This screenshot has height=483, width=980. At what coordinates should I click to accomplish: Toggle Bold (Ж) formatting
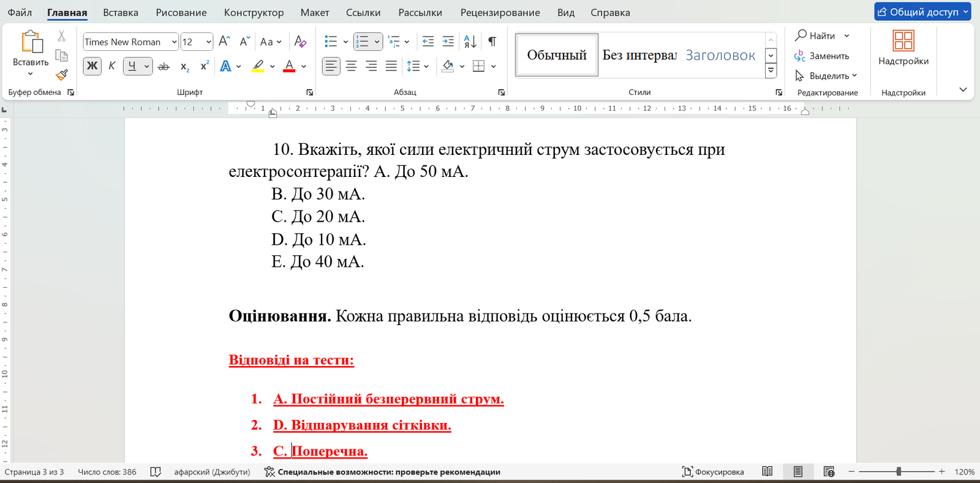[x=92, y=66]
